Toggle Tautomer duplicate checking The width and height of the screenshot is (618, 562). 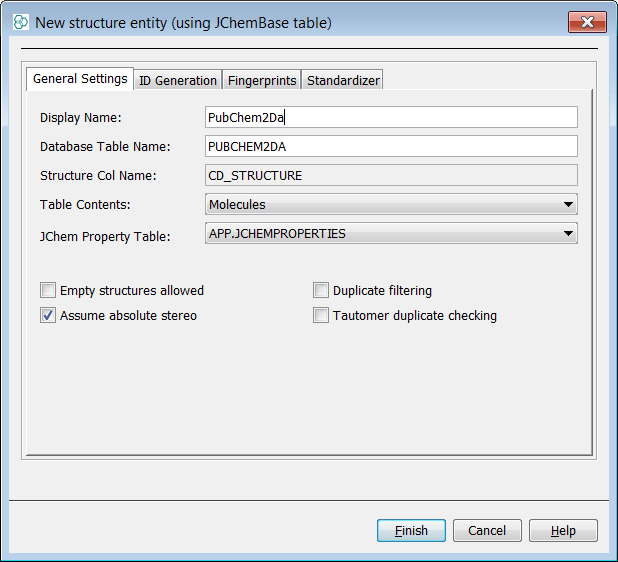click(321, 316)
